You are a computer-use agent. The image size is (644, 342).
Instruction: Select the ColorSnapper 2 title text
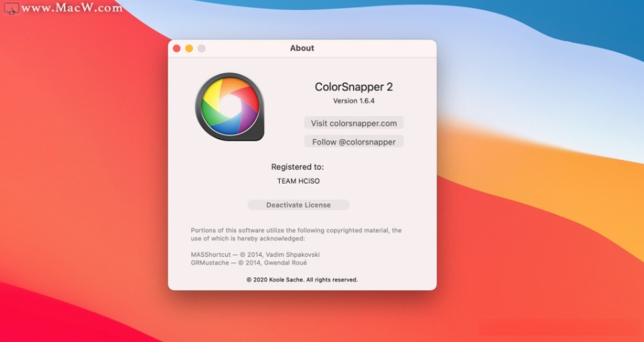click(x=354, y=87)
